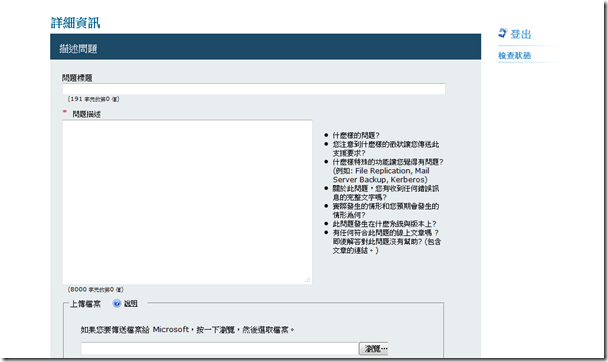The height and width of the screenshot is (362, 608).
Task: Open the 說明 help link
Action: pyautogui.click(x=131, y=303)
